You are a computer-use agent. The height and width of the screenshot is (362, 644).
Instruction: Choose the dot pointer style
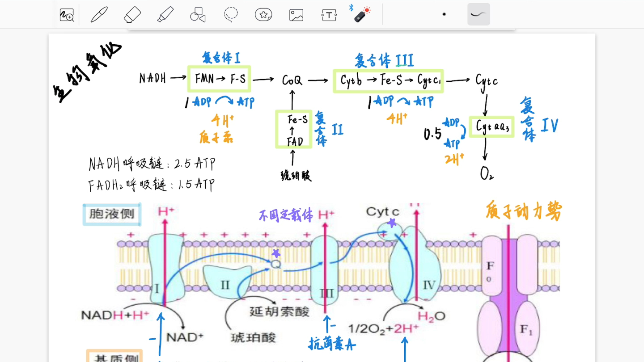click(444, 14)
